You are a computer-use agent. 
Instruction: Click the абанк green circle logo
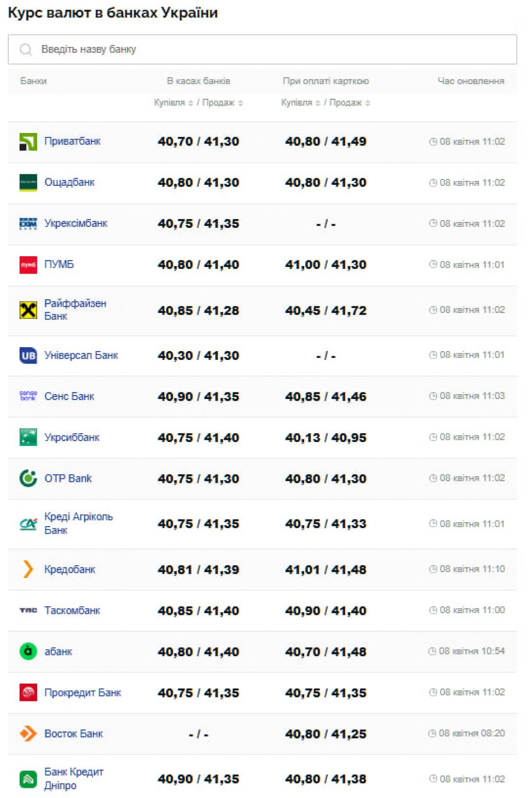tap(28, 651)
